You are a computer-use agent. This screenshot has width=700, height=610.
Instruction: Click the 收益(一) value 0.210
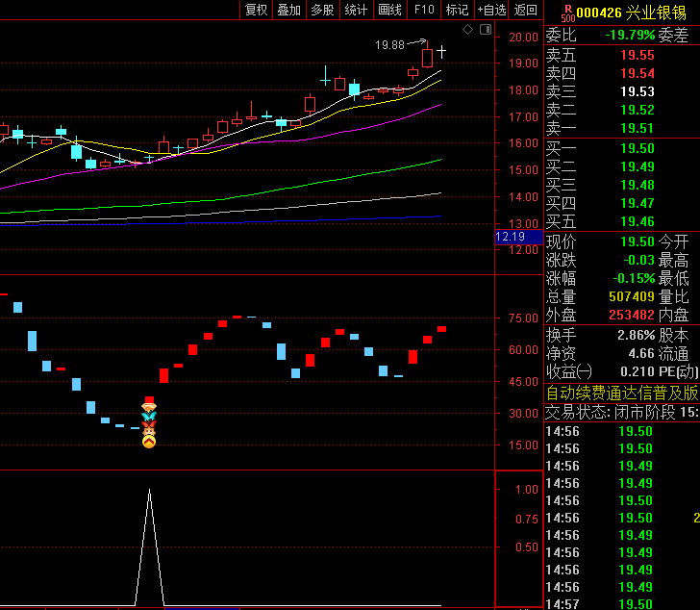click(637, 372)
